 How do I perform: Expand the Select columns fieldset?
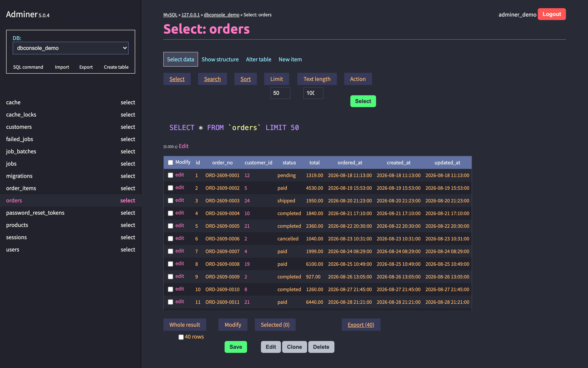(177, 79)
